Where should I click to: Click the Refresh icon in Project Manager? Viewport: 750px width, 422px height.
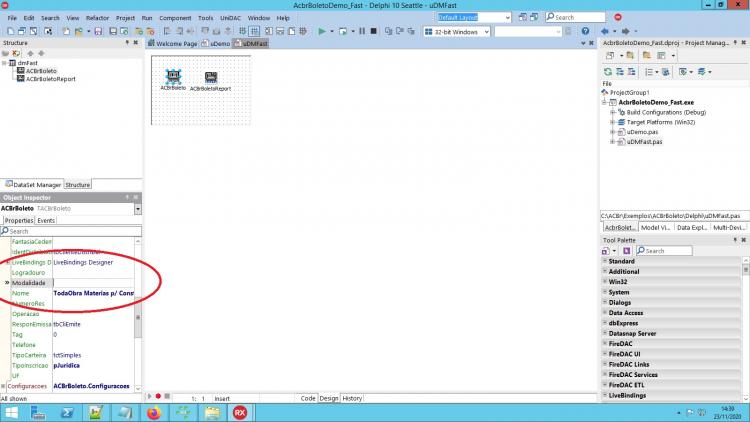pyautogui.click(x=608, y=72)
